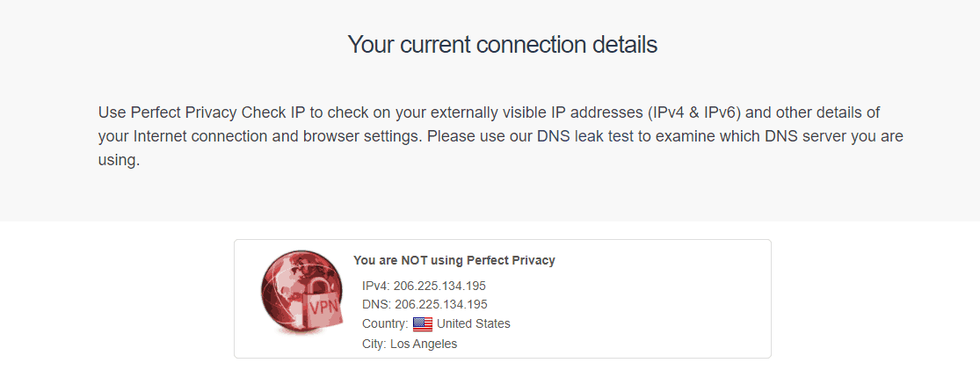Click the 'IPv4:' label in the card

point(375,286)
